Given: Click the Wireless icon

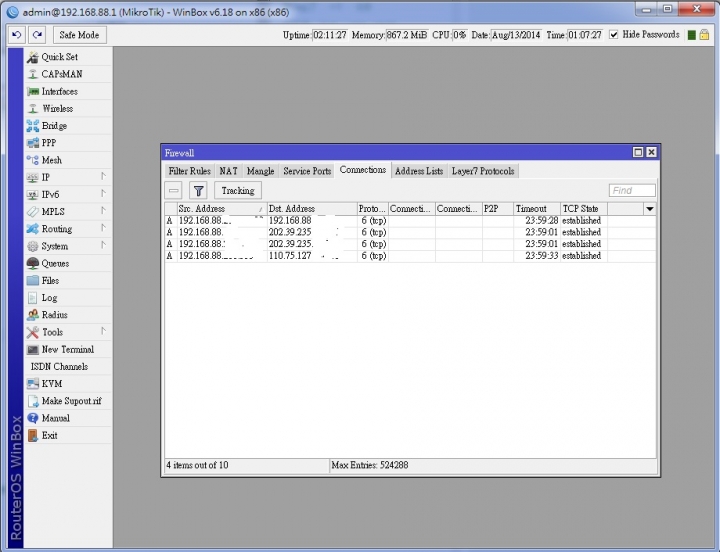Looking at the screenshot, I should point(33,108).
